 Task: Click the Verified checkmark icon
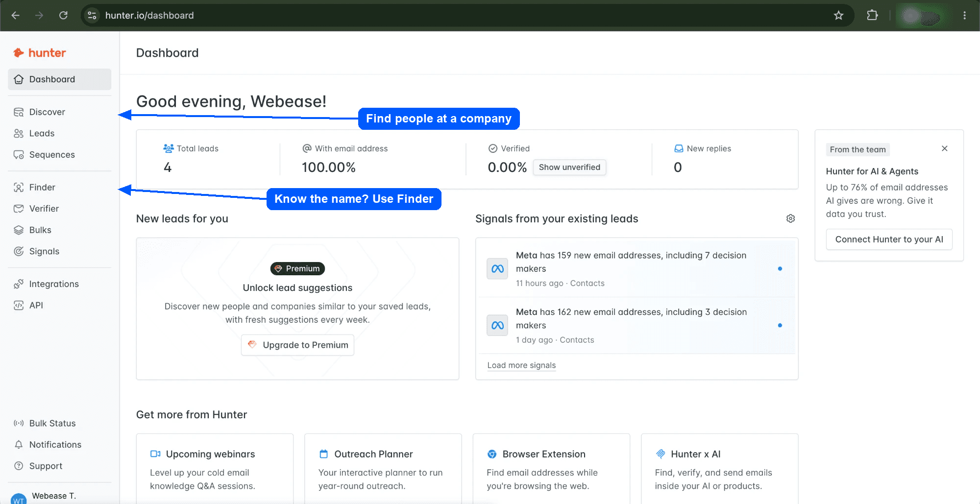(493, 148)
